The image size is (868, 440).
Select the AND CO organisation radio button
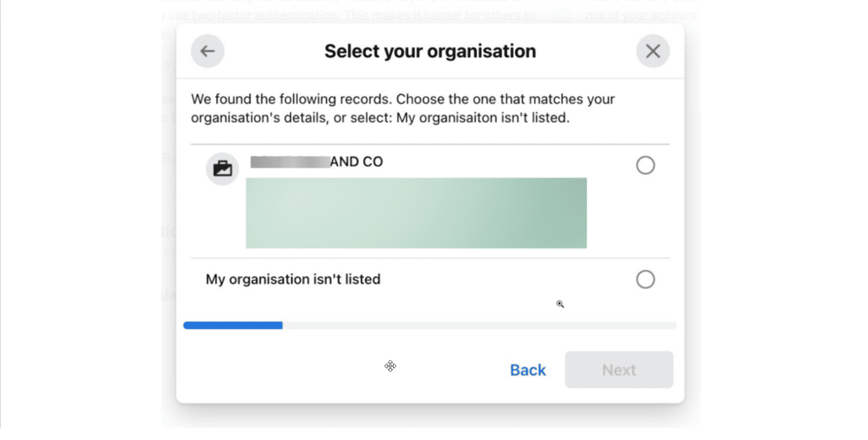tap(645, 165)
